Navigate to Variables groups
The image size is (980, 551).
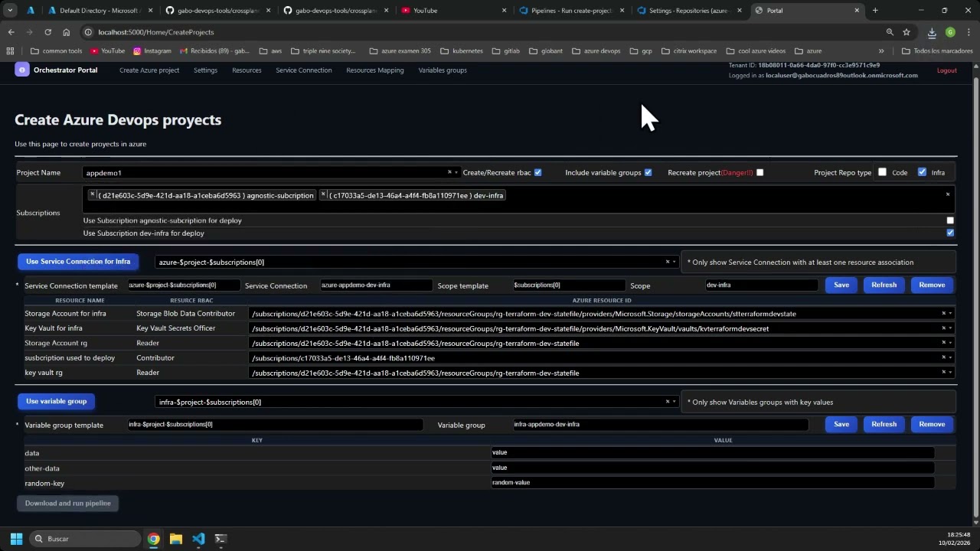point(443,70)
